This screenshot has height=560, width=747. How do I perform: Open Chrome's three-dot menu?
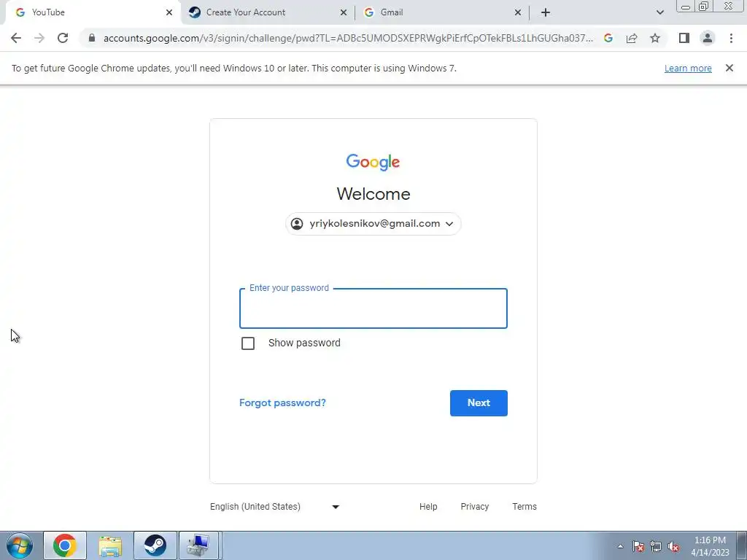[731, 38]
